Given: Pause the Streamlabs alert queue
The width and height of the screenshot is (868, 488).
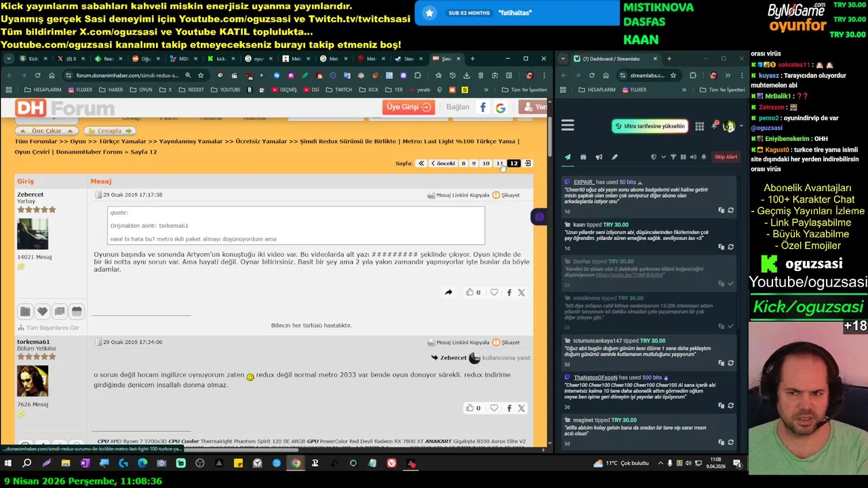Looking at the screenshot, I should [x=683, y=157].
